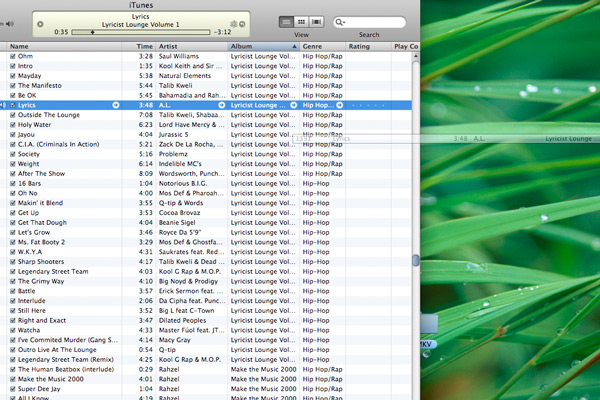Image resolution: width=600 pixels, height=400 pixels.
Task: Uncheck the Jayou track checkbox
Action: click(13, 134)
